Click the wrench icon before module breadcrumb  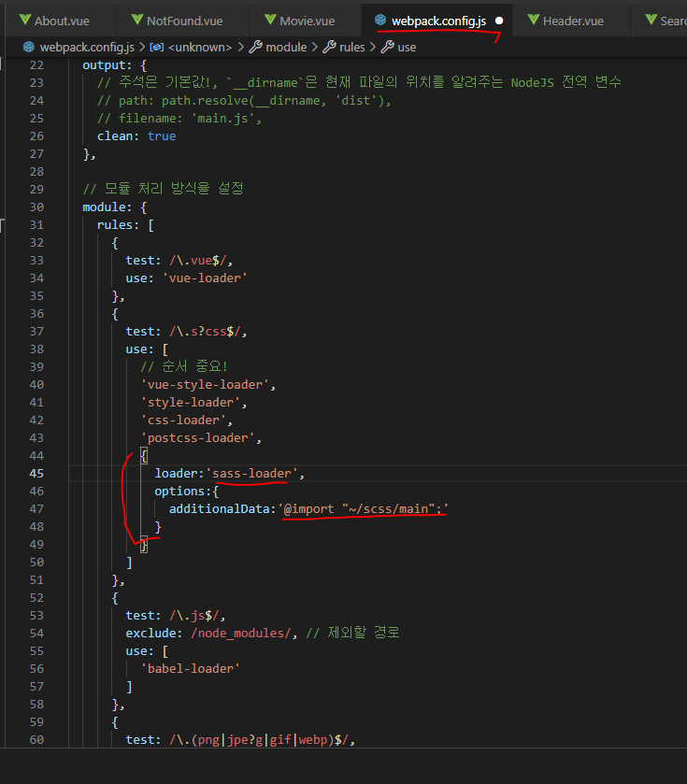(x=255, y=47)
